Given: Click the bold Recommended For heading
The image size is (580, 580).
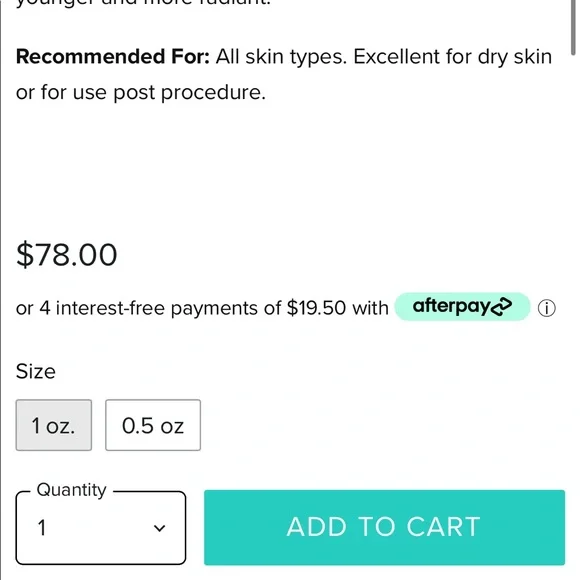Looking at the screenshot, I should [113, 57].
